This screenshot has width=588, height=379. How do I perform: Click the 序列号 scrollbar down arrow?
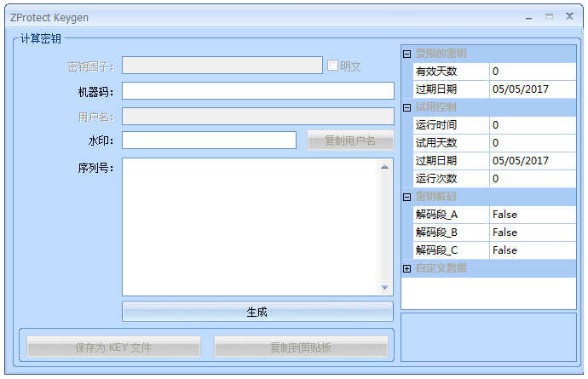(384, 288)
